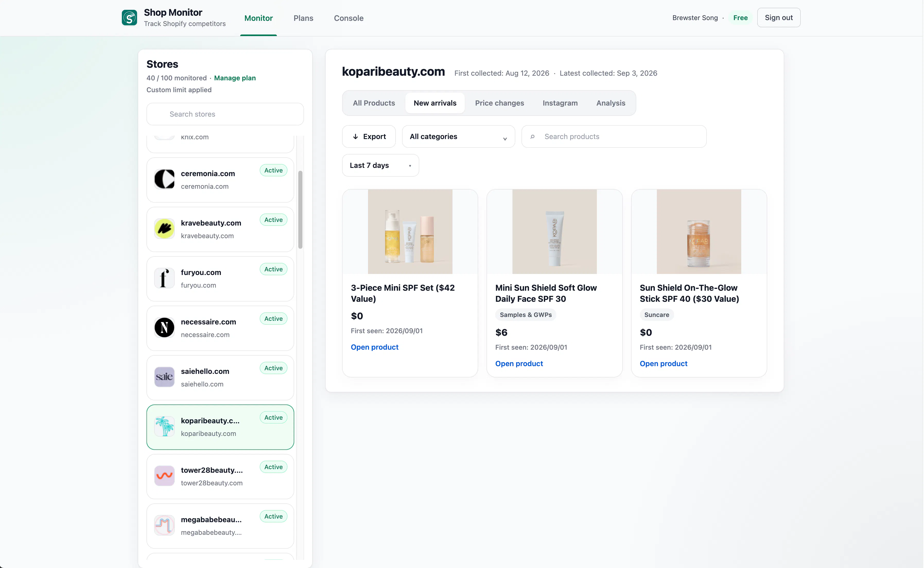Click the megababebeauty.com M logo
The image size is (924, 568).
click(x=164, y=525)
